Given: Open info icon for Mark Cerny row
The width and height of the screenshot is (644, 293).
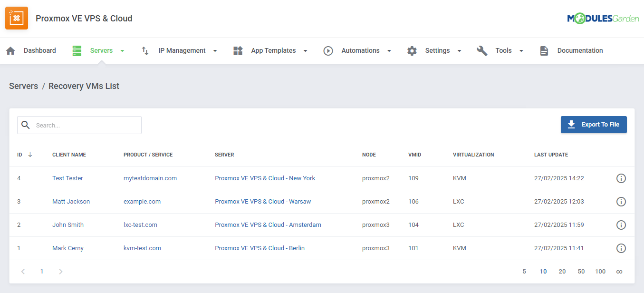Looking at the screenshot, I should (621, 248).
